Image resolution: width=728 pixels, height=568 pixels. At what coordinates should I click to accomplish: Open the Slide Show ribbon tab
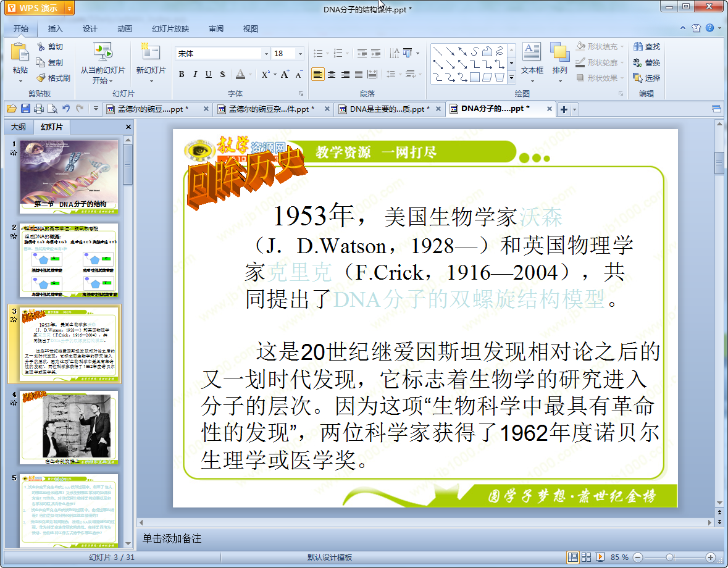170,28
